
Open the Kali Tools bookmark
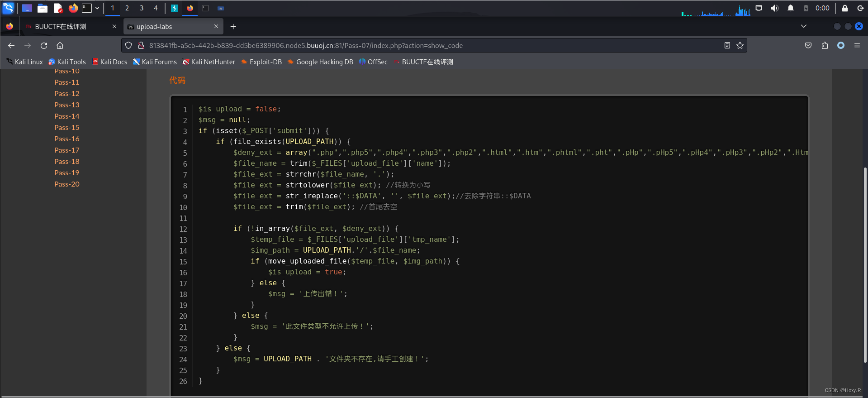point(67,62)
